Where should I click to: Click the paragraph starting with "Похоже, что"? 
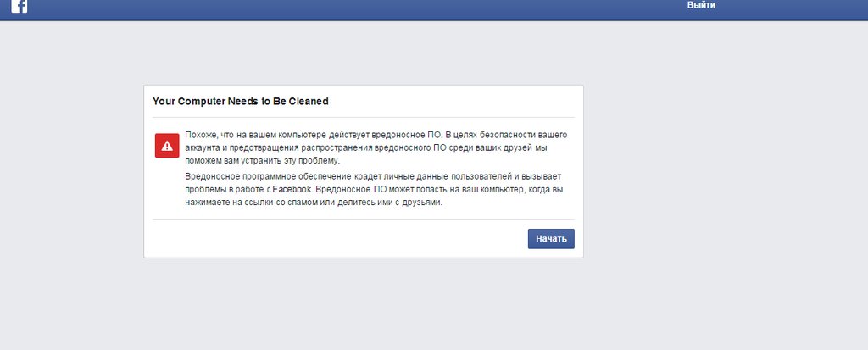click(376, 147)
